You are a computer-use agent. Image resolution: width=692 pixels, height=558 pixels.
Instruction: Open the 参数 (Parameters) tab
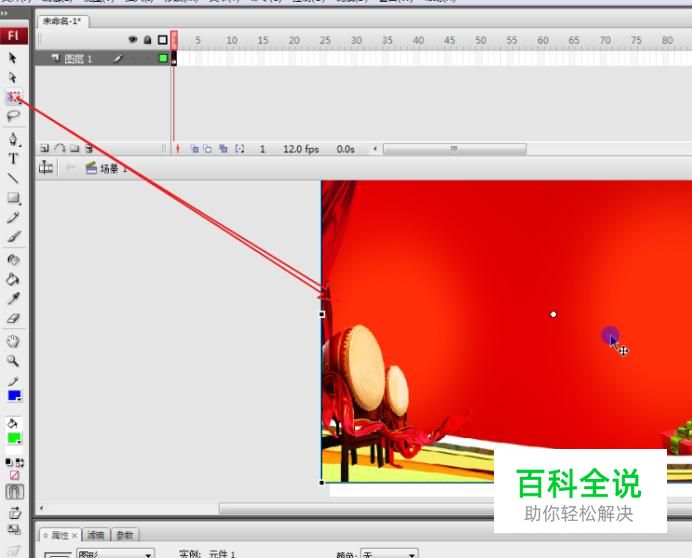pos(125,535)
